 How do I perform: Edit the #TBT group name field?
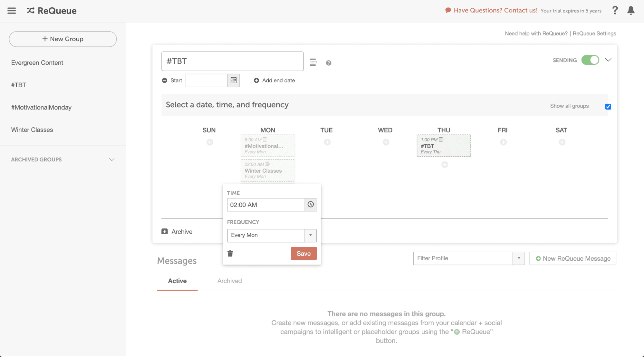click(x=232, y=61)
